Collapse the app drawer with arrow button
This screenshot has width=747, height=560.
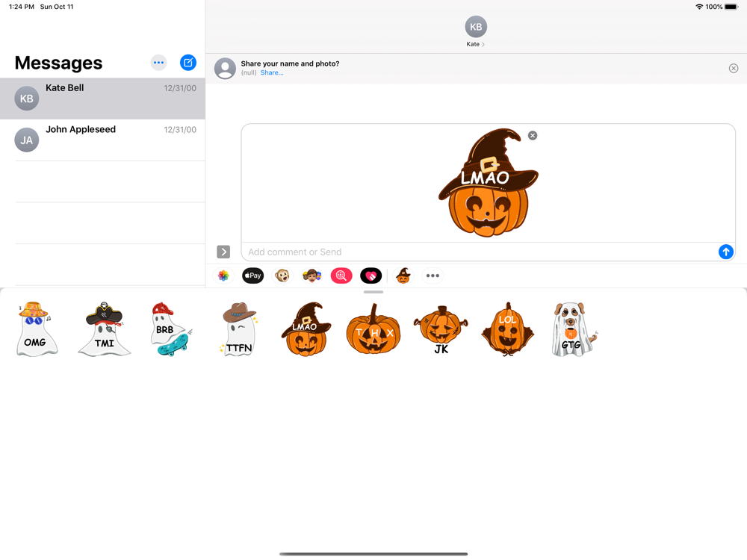tap(223, 252)
